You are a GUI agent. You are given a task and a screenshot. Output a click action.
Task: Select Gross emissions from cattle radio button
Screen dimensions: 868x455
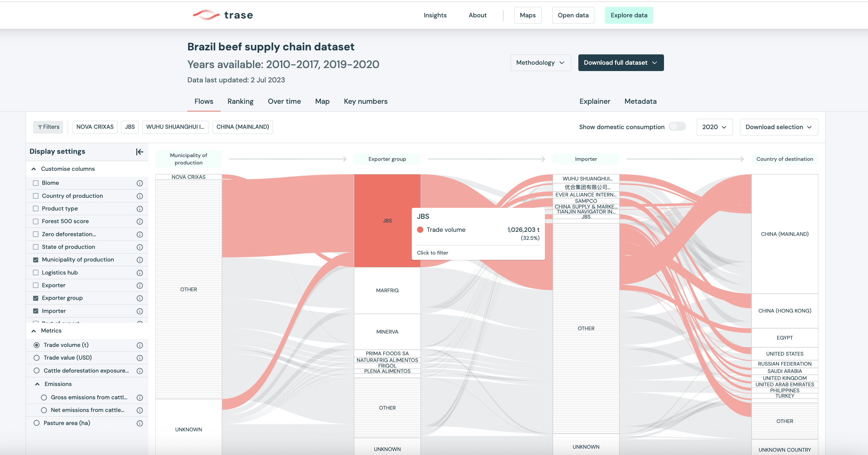(44, 397)
